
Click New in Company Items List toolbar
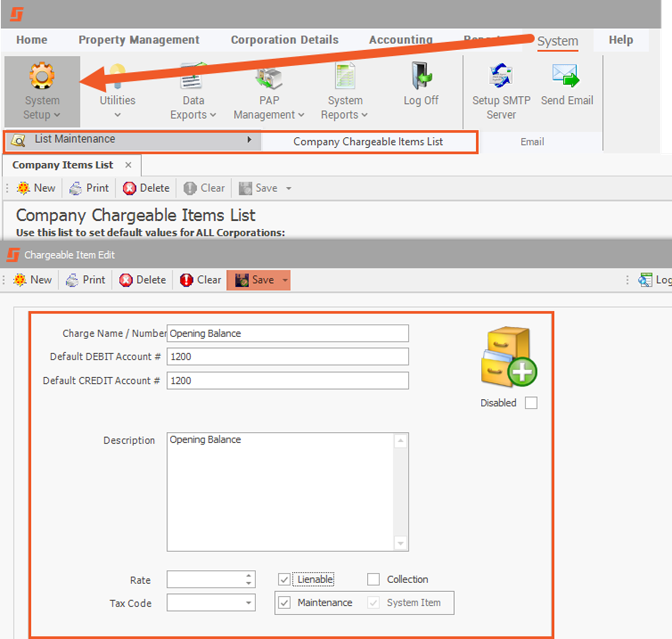tap(37, 188)
